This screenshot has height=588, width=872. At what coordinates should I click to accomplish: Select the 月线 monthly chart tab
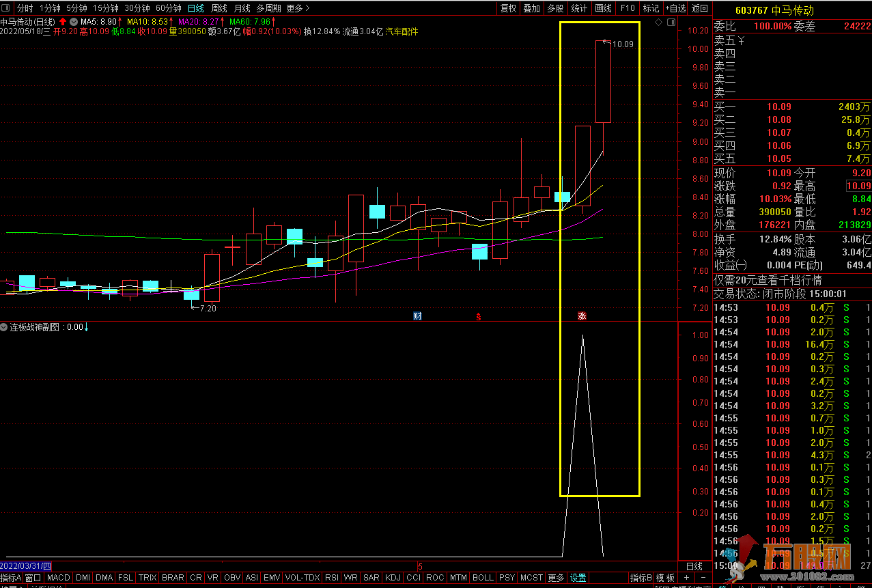pos(242,8)
